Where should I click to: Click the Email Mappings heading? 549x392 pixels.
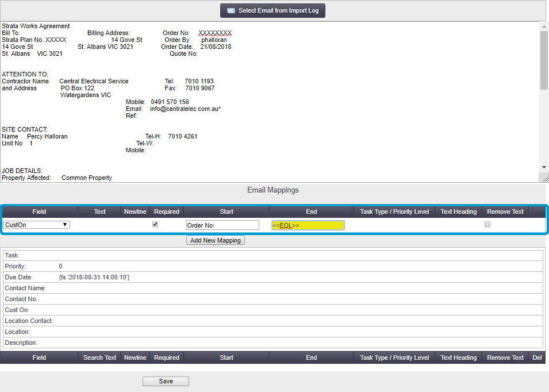pos(273,190)
